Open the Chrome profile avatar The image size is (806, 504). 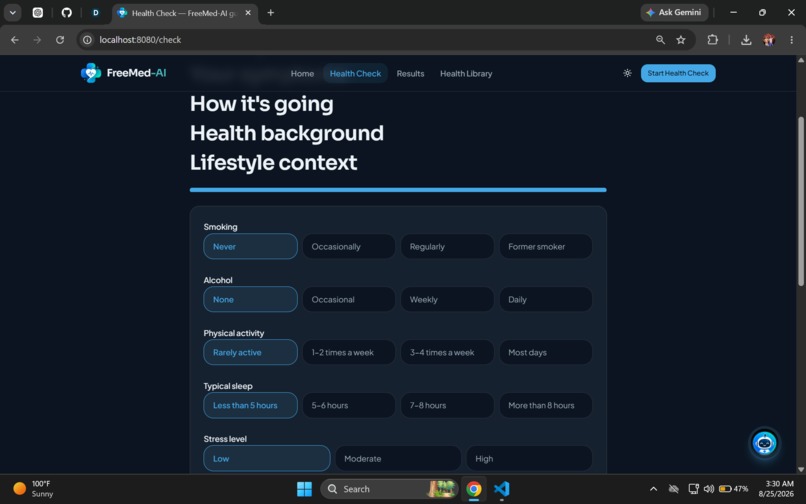pos(769,40)
